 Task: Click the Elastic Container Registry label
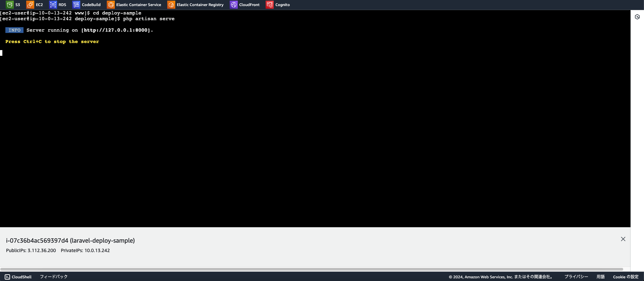[x=200, y=5]
